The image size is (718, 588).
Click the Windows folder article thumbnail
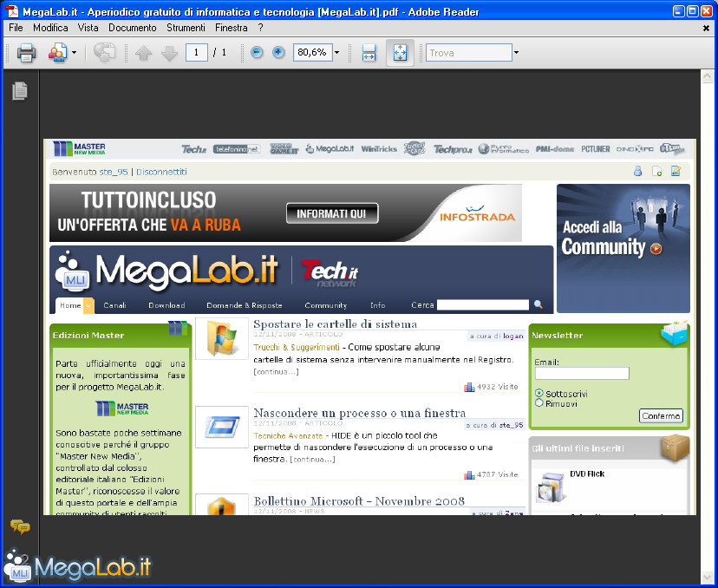(222, 338)
